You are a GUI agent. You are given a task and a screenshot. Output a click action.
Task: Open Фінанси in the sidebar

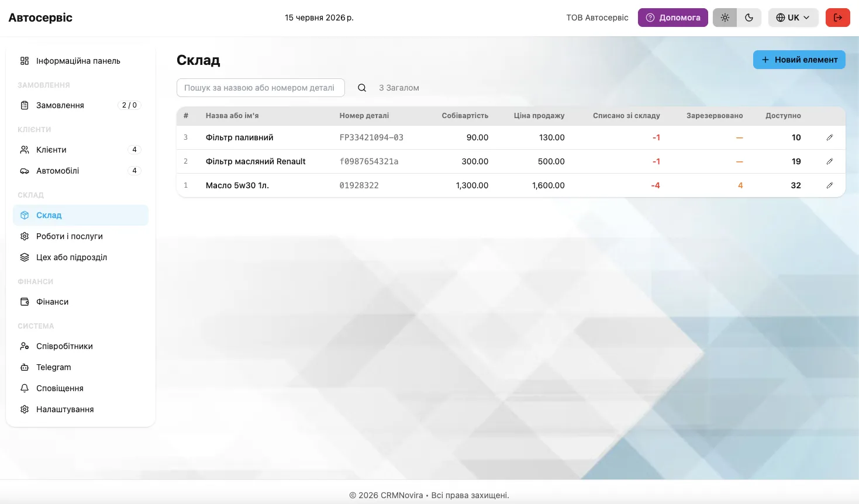(x=81, y=302)
